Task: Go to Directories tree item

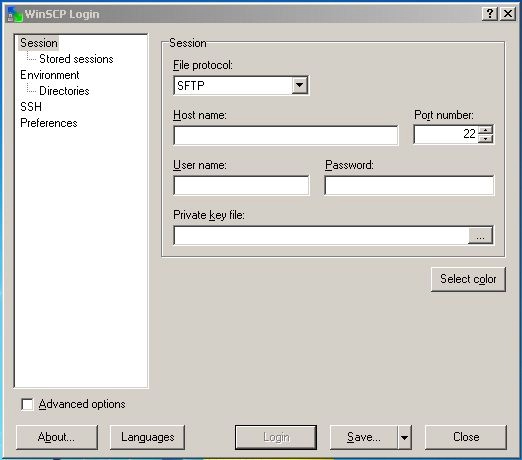Action: tap(64, 91)
